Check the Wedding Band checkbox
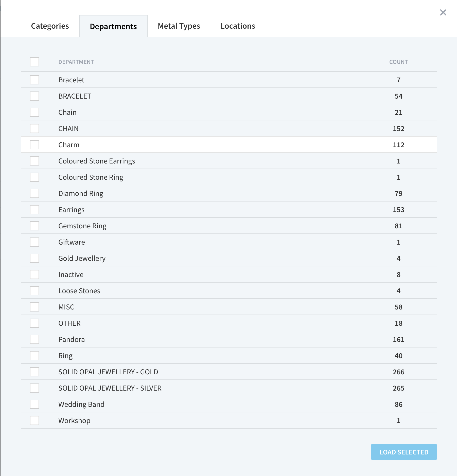This screenshot has height=476, width=457. coord(34,404)
